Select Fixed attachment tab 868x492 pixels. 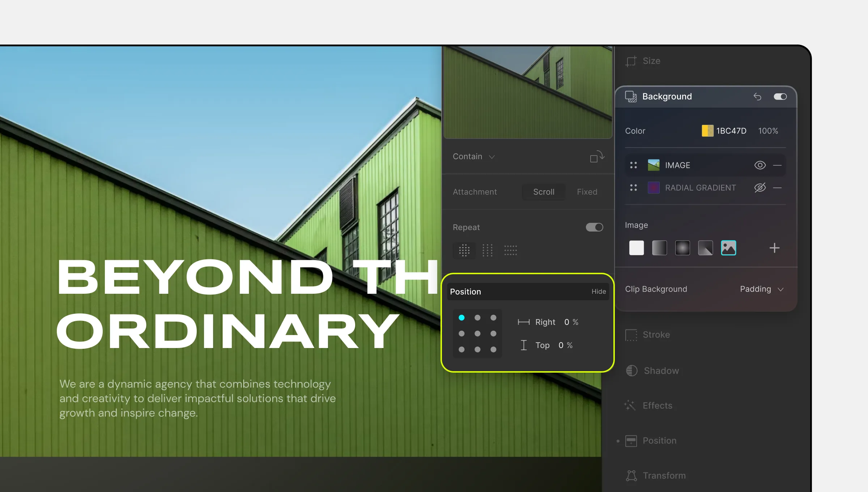(x=587, y=191)
